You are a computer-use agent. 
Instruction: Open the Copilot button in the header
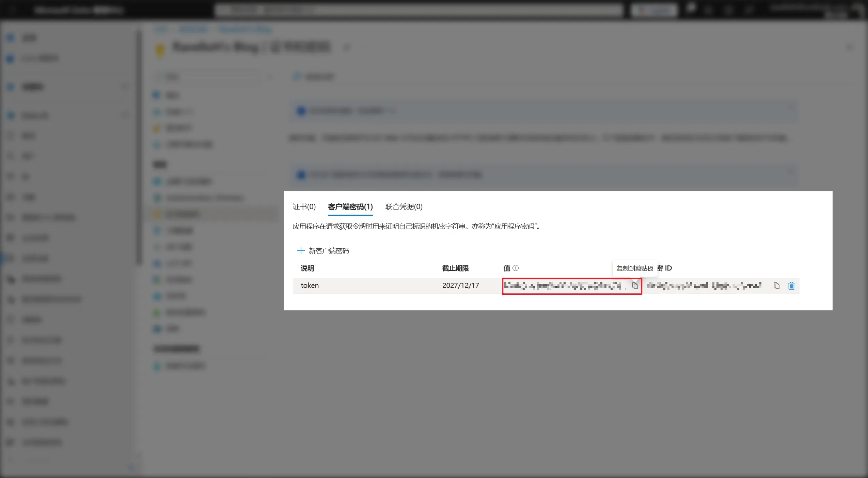653,10
